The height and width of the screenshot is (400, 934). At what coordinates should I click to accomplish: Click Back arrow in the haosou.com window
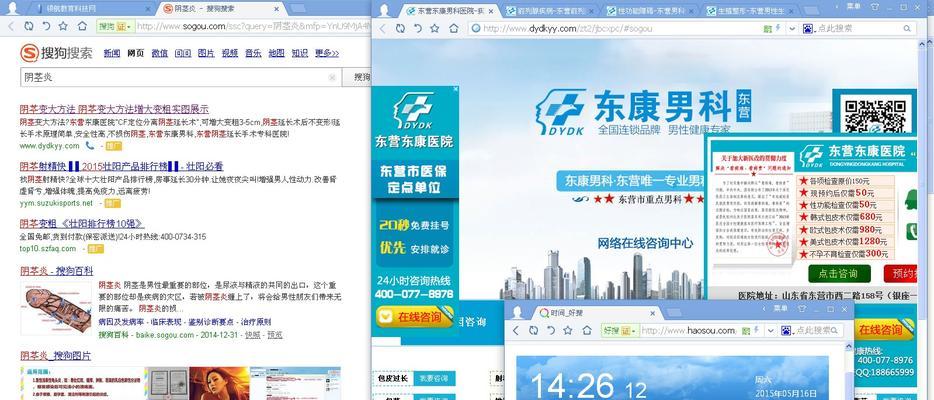[516, 330]
